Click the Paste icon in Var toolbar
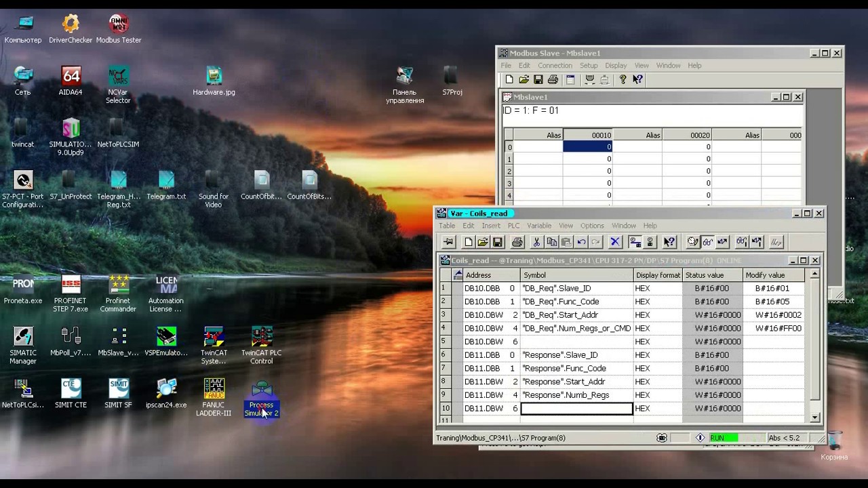The height and width of the screenshot is (488, 868). (566, 242)
